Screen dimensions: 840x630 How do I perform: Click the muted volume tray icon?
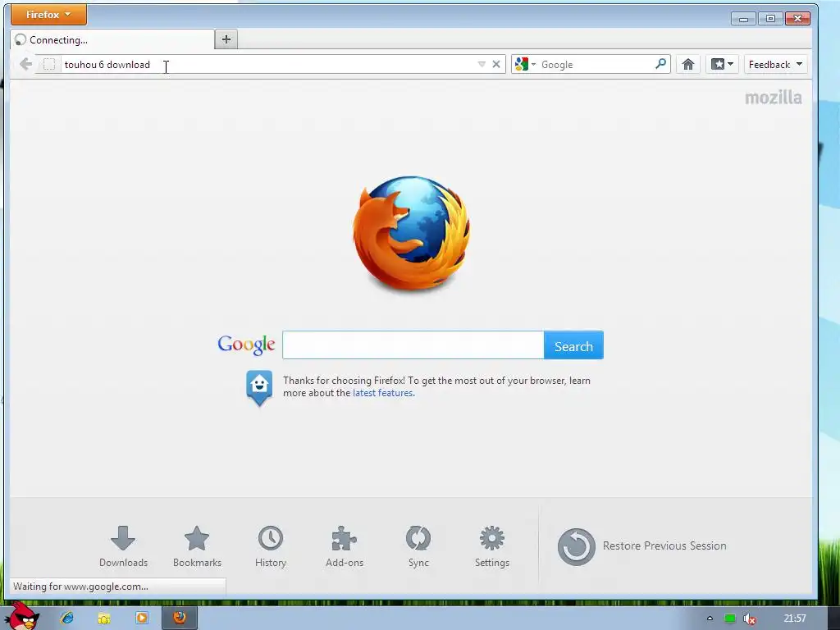(750, 619)
